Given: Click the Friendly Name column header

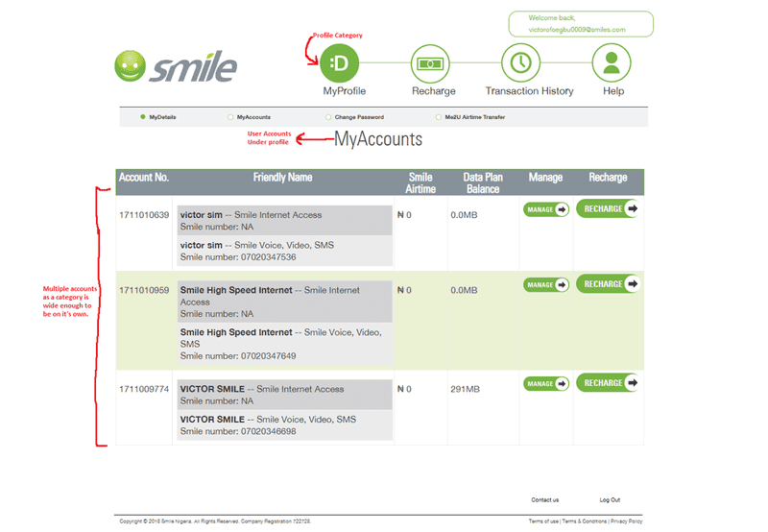Looking at the screenshot, I should 282,178.
